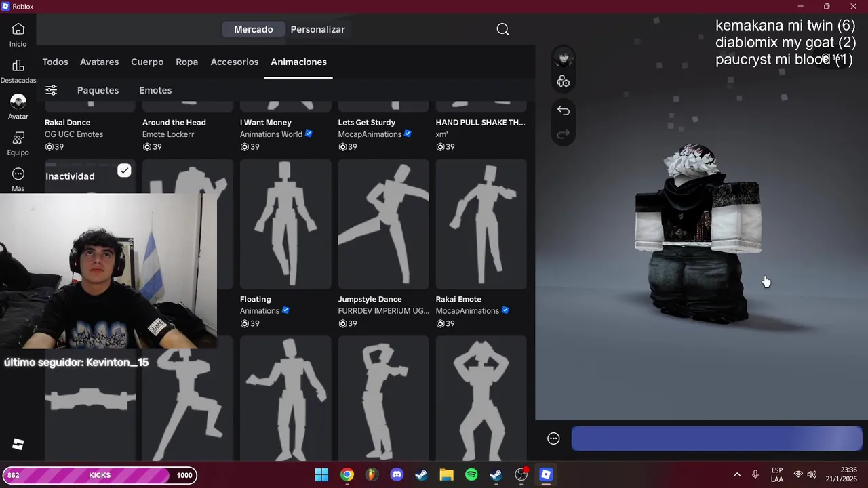Open the Avatar sidebar section

(x=18, y=107)
